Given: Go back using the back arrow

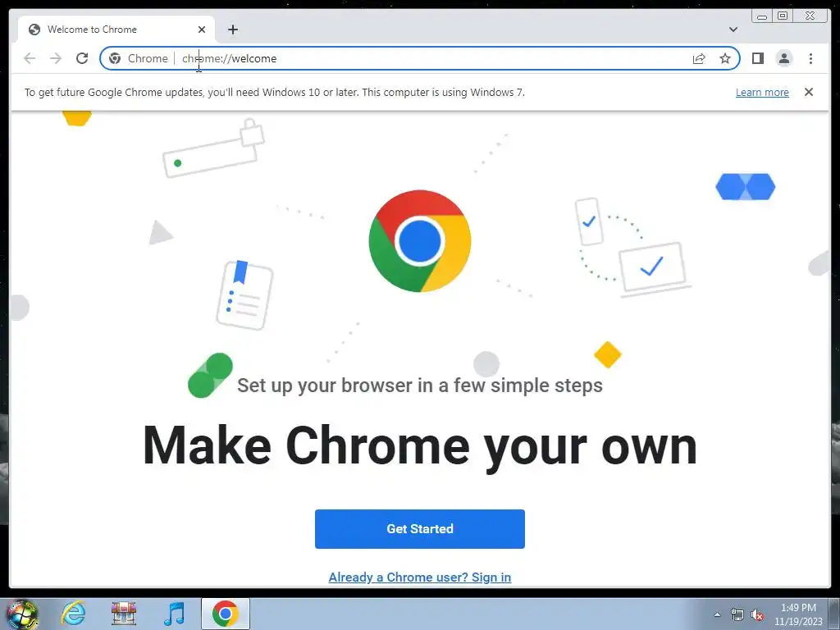Looking at the screenshot, I should (30, 58).
